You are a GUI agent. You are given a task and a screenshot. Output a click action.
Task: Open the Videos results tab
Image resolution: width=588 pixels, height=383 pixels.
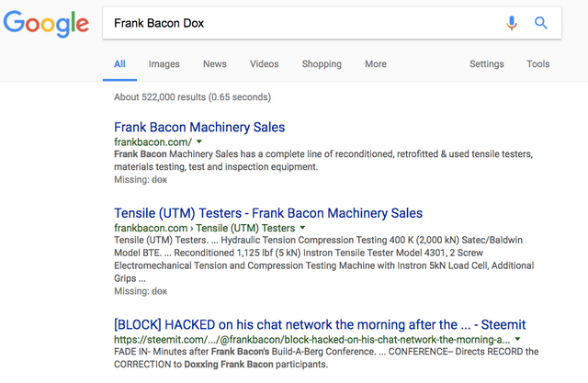[x=265, y=64]
